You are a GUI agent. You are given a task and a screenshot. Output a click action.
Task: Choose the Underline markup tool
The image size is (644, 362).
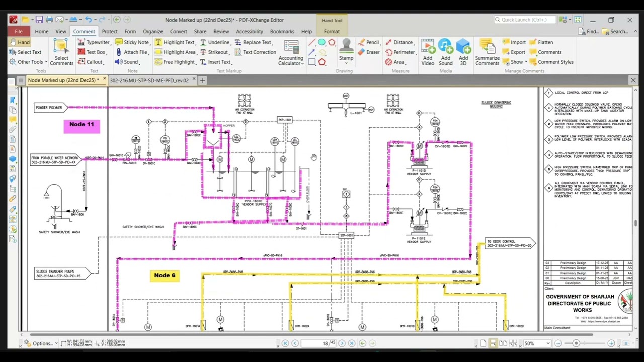[215, 42]
